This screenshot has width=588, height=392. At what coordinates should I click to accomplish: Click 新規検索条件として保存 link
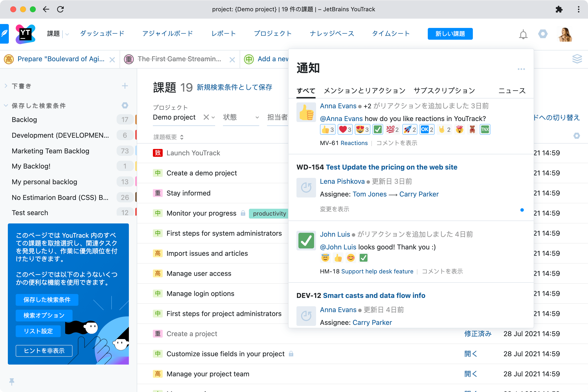(x=234, y=87)
